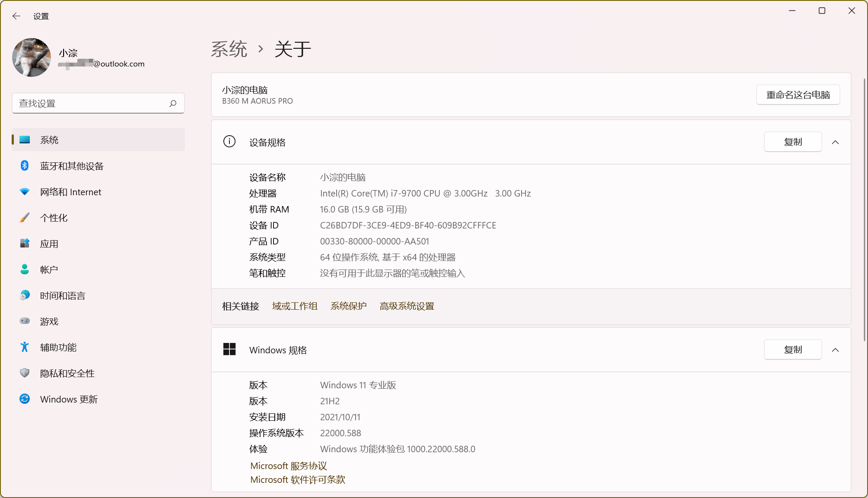Open 蓝牙和其他设备 settings in sidebar
The width and height of the screenshot is (868, 498).
point(72,166)
